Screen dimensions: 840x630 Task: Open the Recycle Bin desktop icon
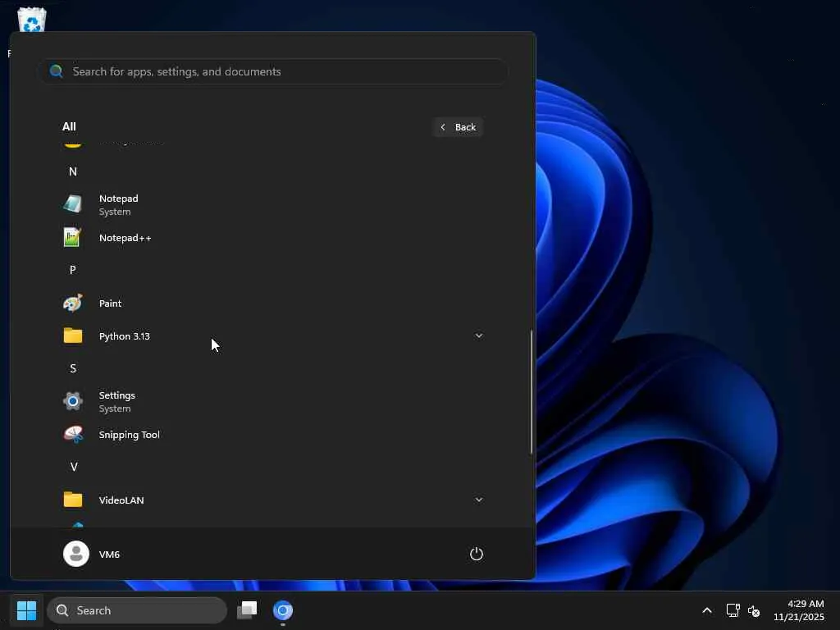coord(32,20)
